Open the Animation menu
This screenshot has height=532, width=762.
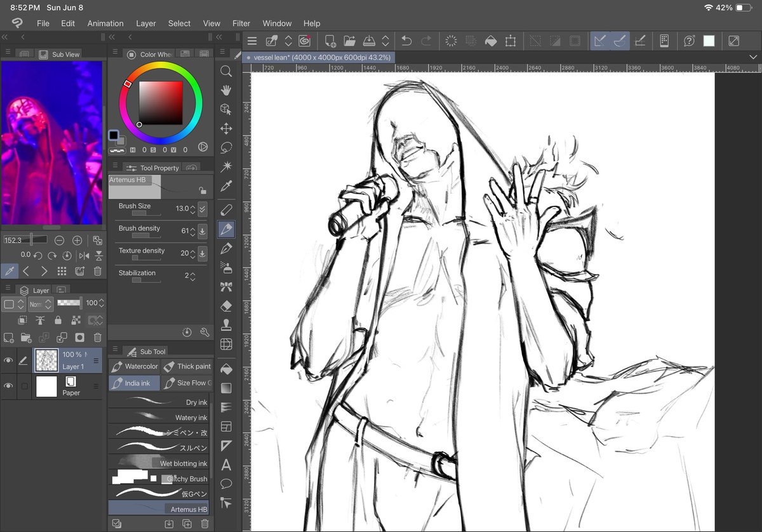pos(105,23)
